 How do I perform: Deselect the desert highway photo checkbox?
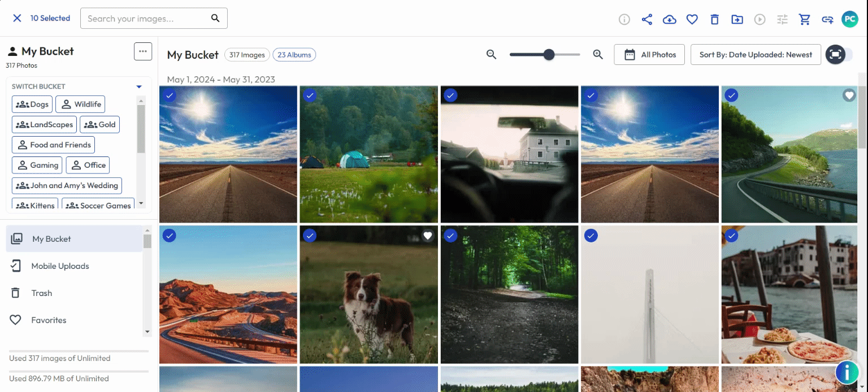(169, 236)
